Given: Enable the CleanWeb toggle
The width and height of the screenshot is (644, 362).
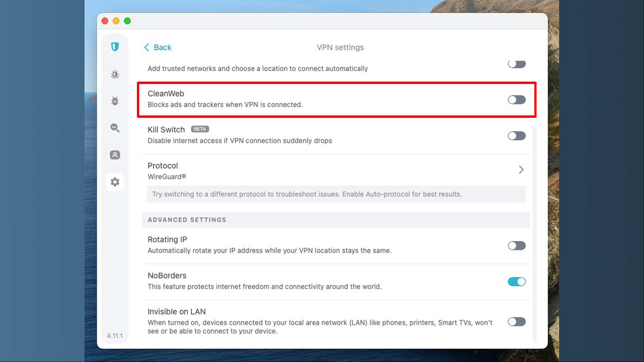Looking at the screenshot, I should click(x=517, y=100).
